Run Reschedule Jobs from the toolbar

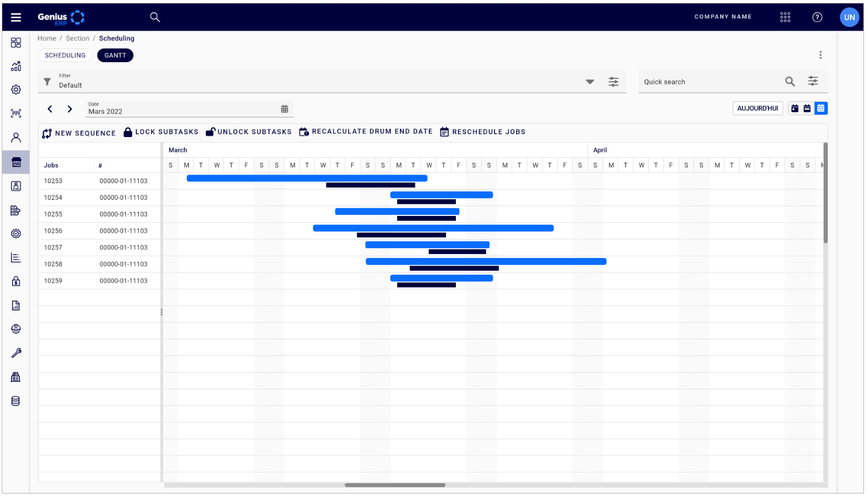[482, 131]
